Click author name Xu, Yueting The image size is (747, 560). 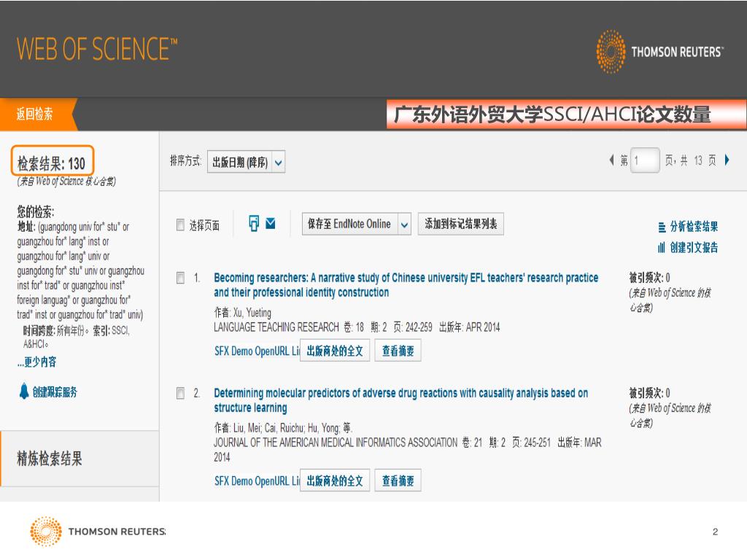(252, 313)
